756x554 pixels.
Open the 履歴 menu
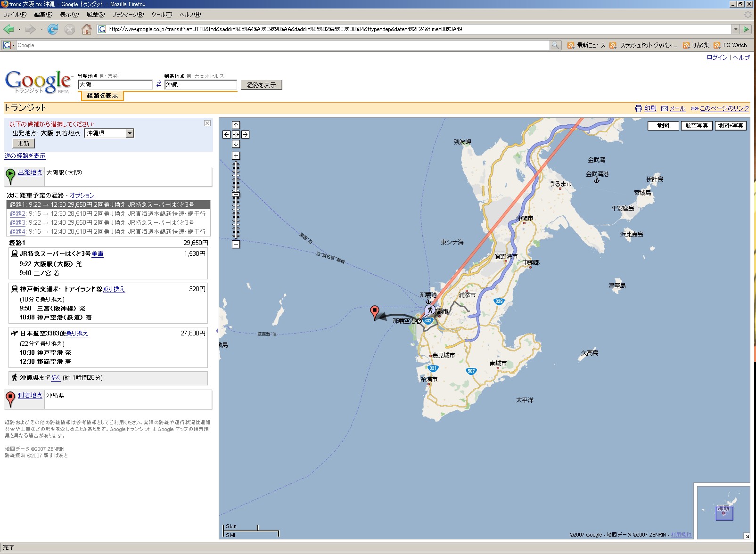[95, 15]
